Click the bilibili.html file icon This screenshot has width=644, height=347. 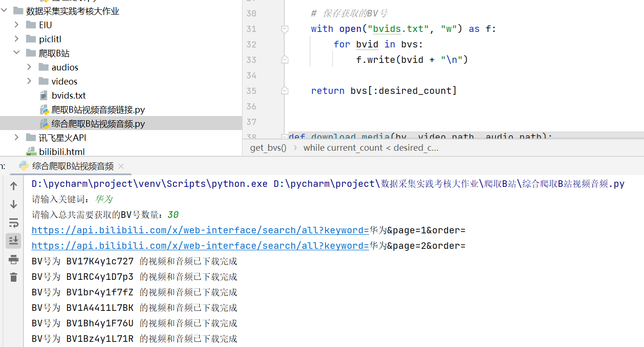(31, 152)
